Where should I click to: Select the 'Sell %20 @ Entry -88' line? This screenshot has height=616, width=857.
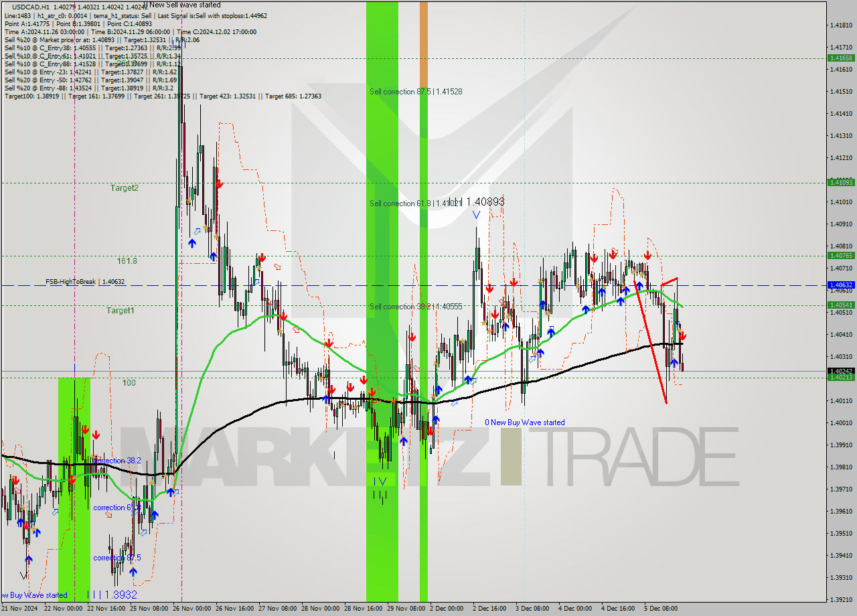(89, 88)
